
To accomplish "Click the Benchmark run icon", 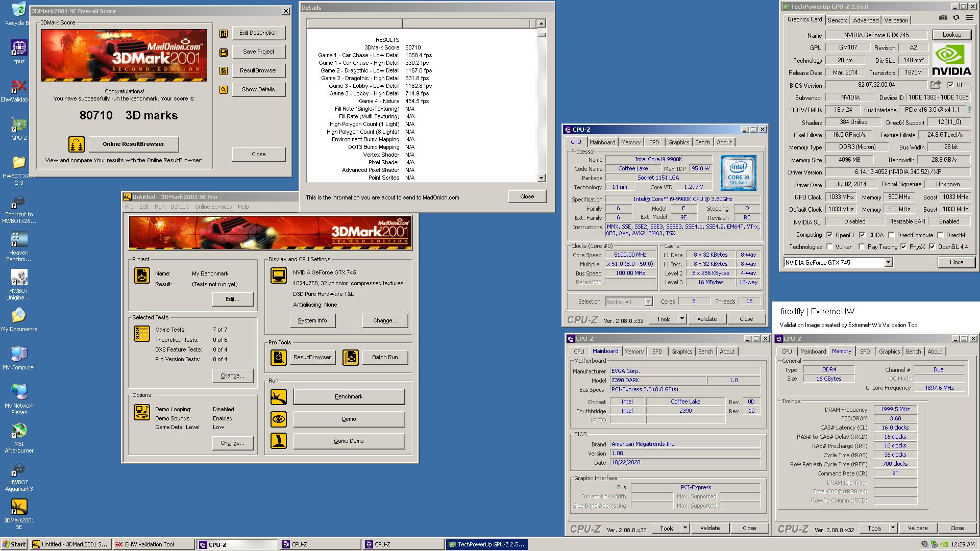I will pyautogui.click(x=279, y=397).
